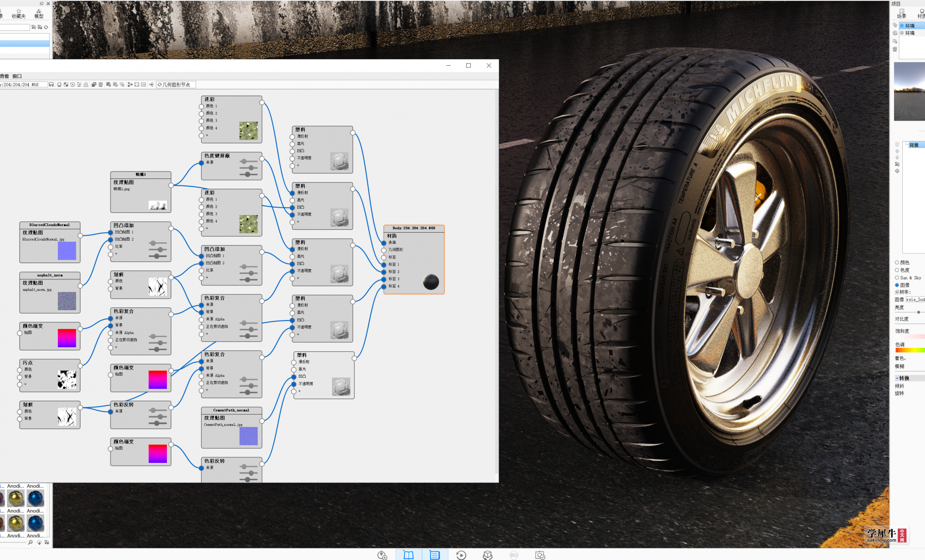Open the 窗口 menu in material graph
This screenshot has width=925, height=560.
17,76
